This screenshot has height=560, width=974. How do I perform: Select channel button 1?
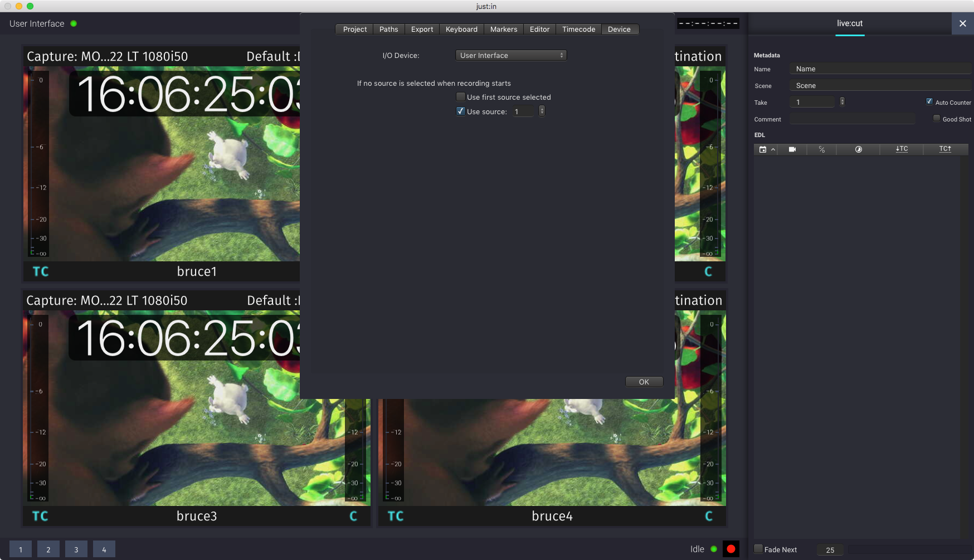click(x=21, y=549)
